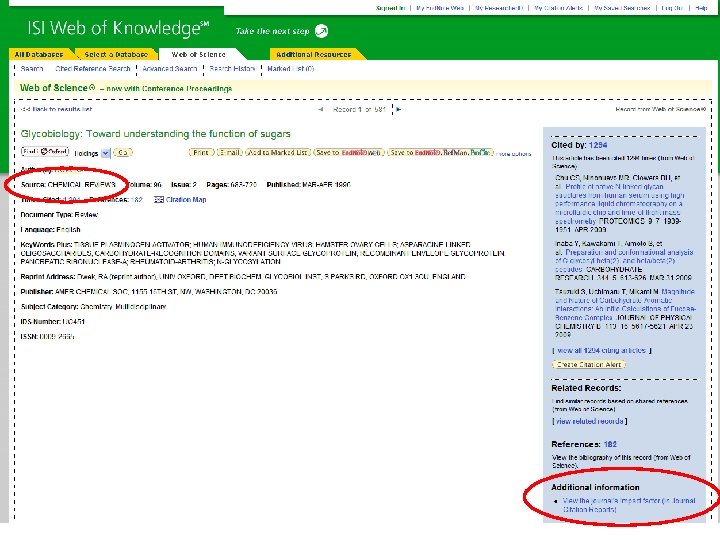The height and width of the screenshot is (540, 720).
Task: Open Marked List (0)
Action: [x=291, y=69]
